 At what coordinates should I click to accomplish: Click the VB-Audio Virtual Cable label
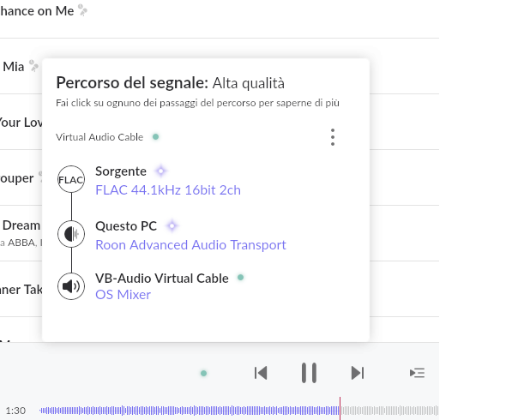(162, 279)
